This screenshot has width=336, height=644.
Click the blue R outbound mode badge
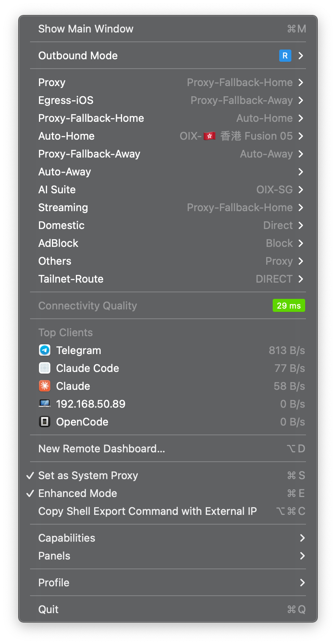pyautogui.click(x=285, y=56)
